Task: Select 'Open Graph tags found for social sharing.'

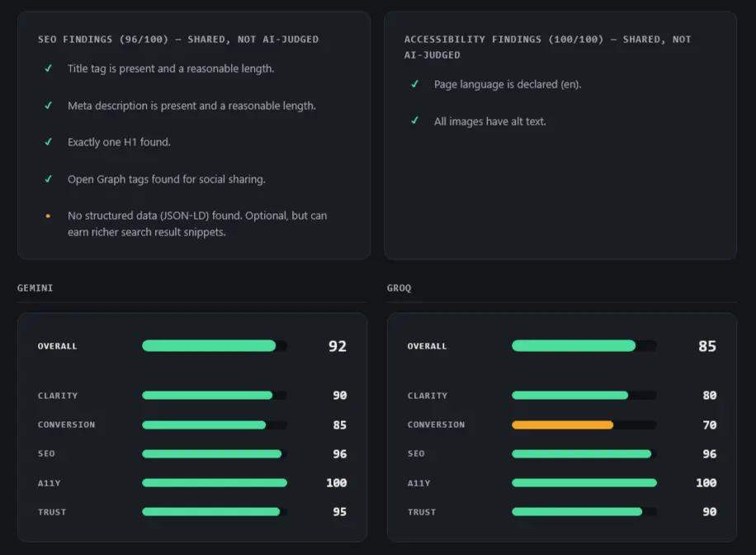Action: coord(167,179)
